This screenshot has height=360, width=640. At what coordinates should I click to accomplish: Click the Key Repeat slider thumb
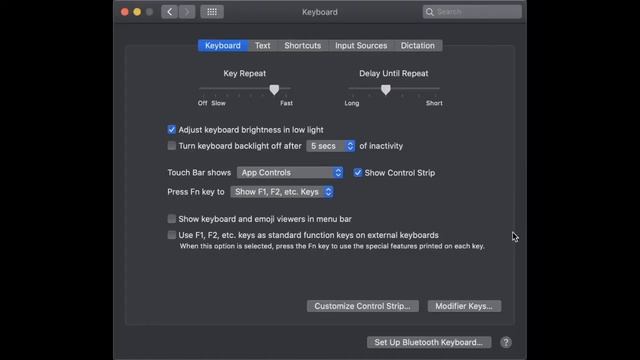274,89
